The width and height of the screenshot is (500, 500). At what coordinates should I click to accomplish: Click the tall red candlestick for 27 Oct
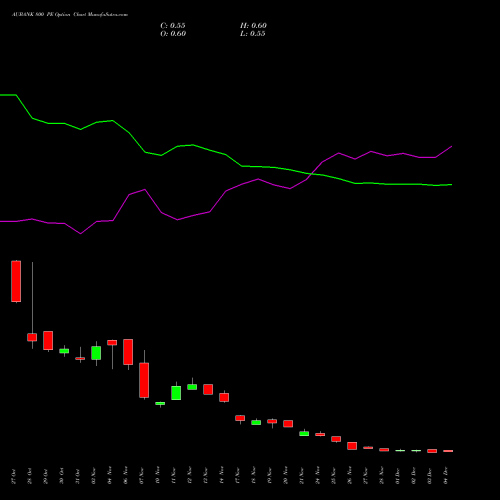16,281
